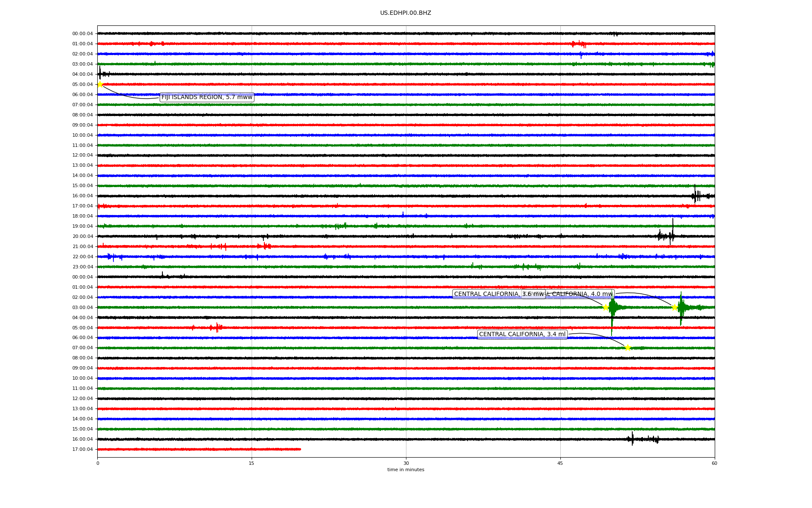Screen dimensions: 812x508
Task: Select the FIJI ISLANDS REGION, 5.7 mww label
Action: (207, 97)
